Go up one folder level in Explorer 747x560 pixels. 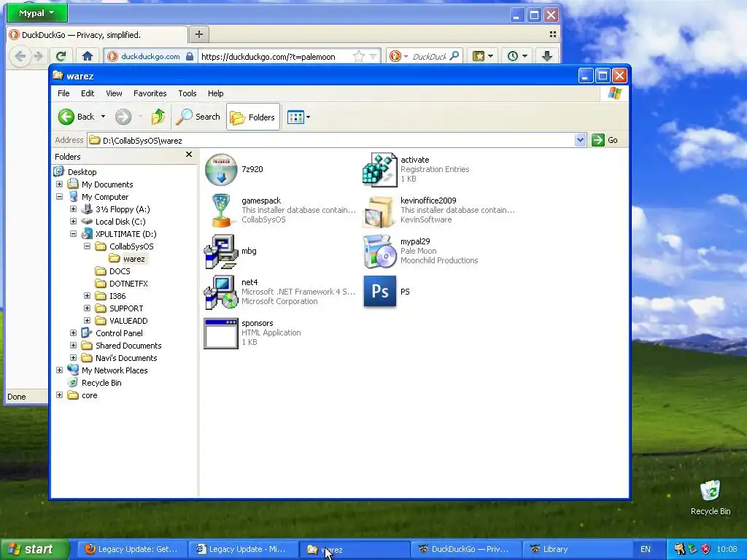click(158, 117)
